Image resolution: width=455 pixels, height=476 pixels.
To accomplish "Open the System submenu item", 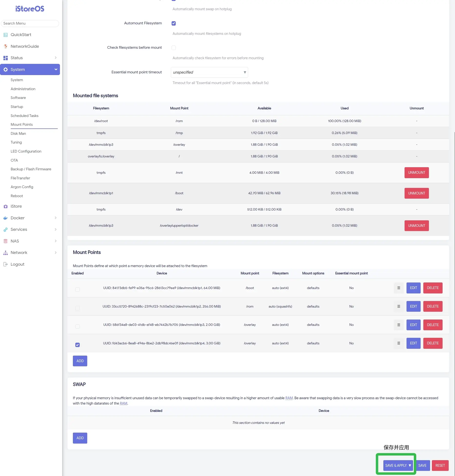I will 17,80.
